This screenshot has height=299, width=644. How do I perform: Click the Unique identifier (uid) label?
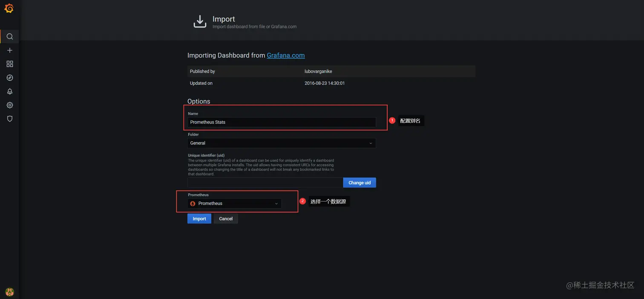206,155
